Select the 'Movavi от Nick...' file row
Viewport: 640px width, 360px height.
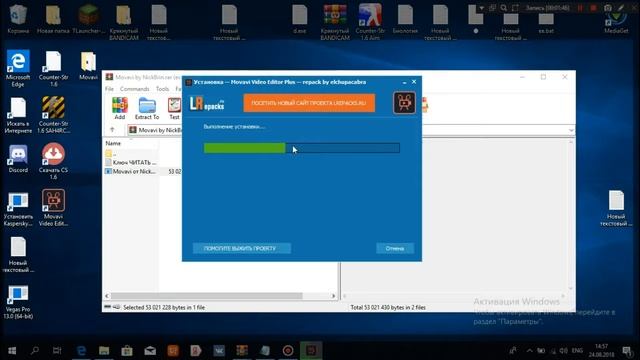tap(131, 171)
